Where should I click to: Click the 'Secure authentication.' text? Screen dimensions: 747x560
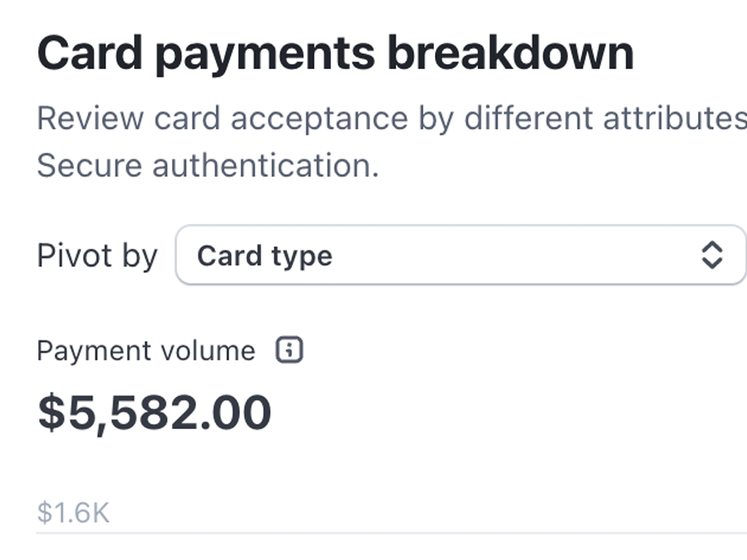tap(207, 166)
